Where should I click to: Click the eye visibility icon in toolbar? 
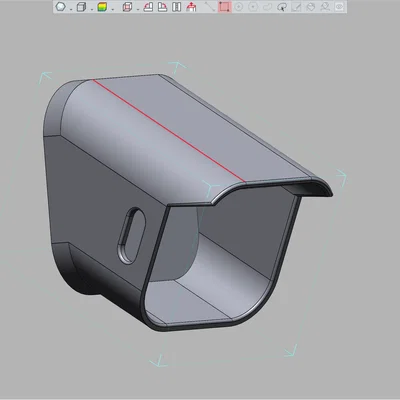pos(339,7)
